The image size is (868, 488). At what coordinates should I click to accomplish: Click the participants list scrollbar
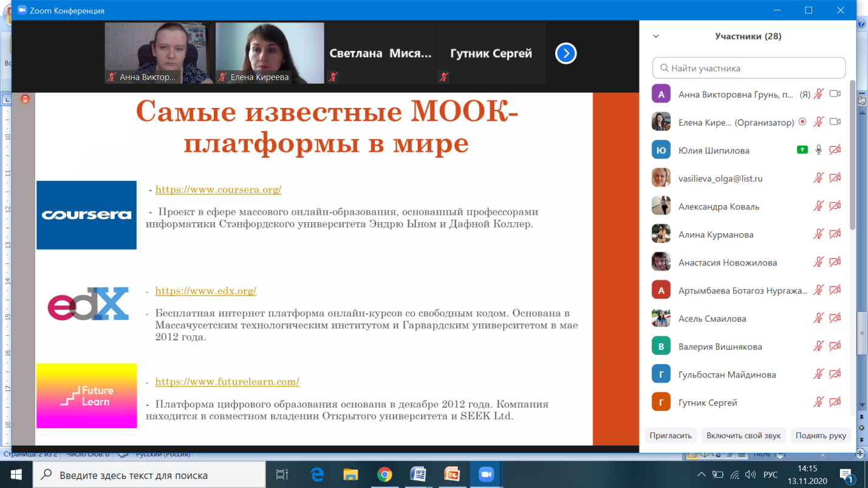pyautogui.click(x=853, y=155)
